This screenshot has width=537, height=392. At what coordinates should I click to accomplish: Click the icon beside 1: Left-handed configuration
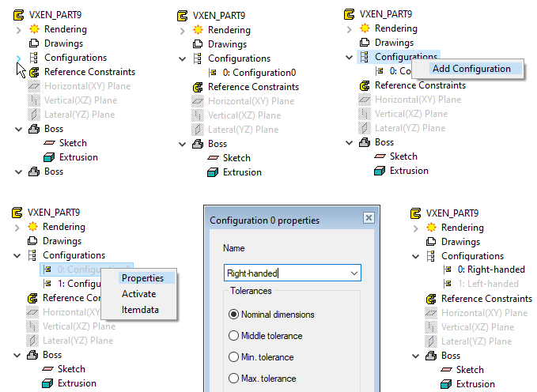click(x=448, y=285)
